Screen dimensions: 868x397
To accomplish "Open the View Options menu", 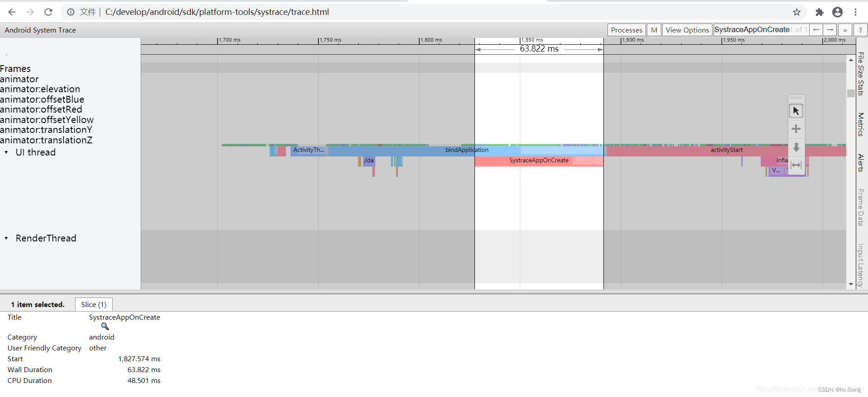I will 687,30.
